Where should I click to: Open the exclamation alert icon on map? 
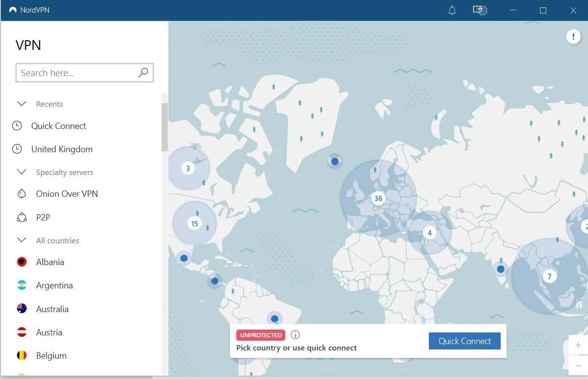[573, 37]
